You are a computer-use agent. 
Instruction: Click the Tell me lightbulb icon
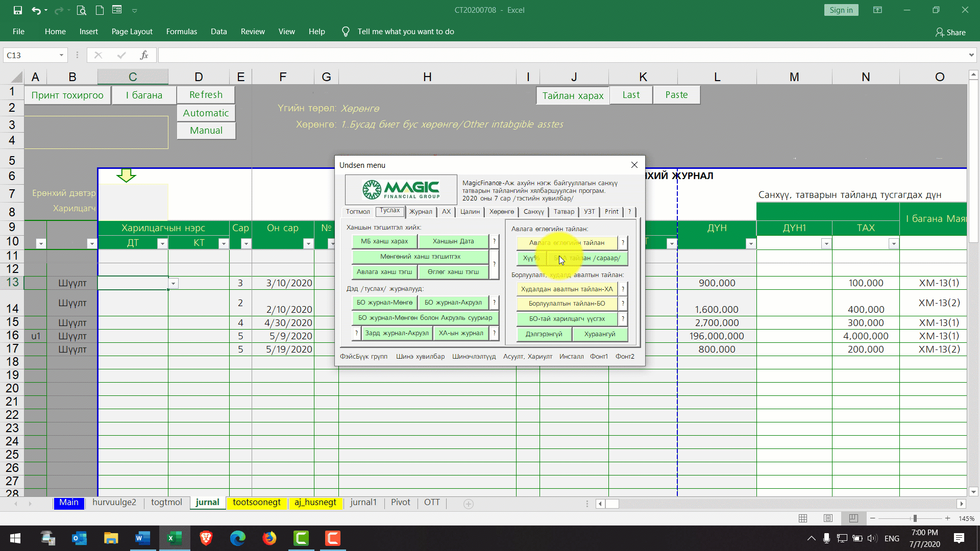click(x=346, y=32)
